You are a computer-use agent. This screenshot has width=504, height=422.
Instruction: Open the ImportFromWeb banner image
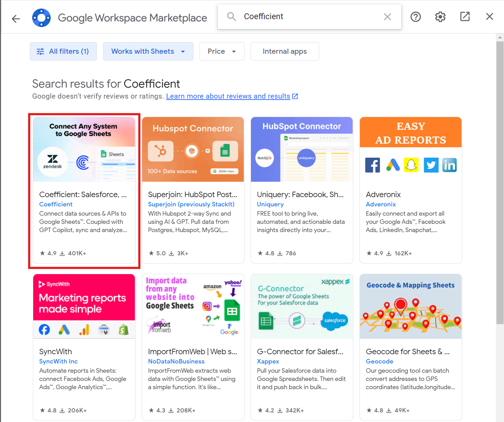pos(193,306)
